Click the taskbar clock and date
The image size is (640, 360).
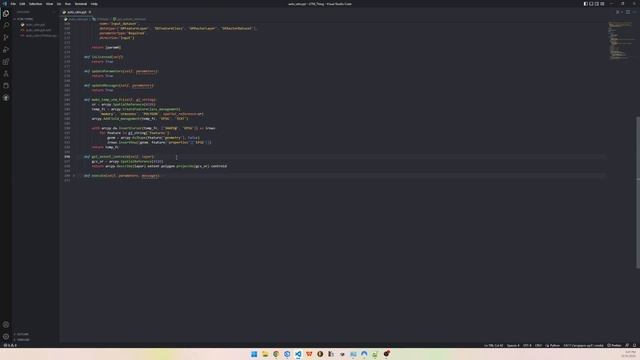tap(630, 354)
